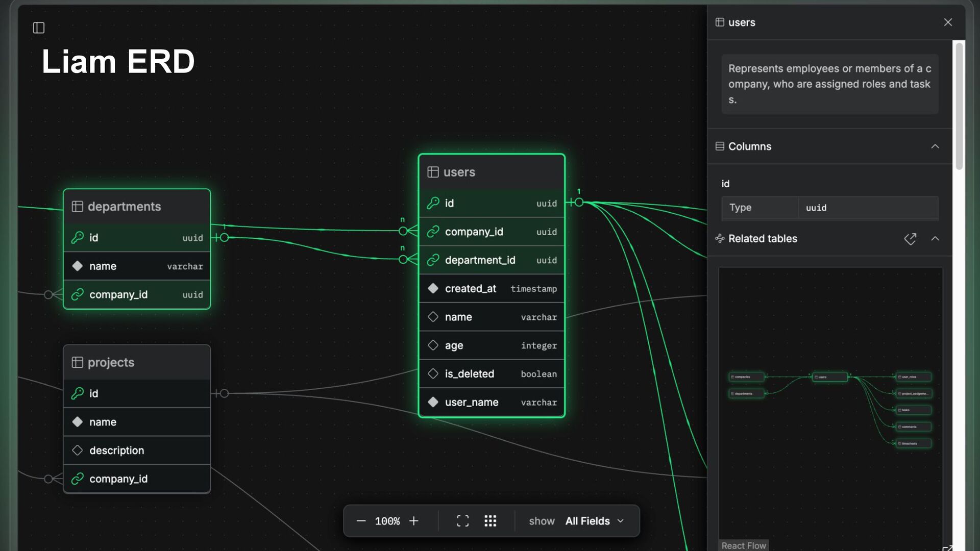Image resolution: width=980 pixels, height=551 pixels.
Task: Open the React Flow attribution link
Action: point(744,545)
